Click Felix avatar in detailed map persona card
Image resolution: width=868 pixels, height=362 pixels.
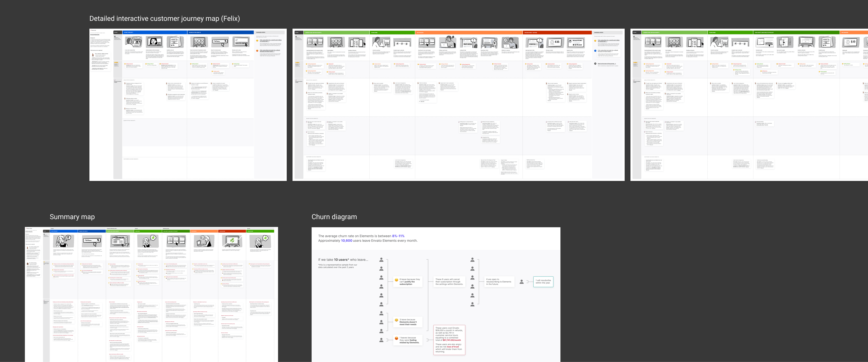click(93, 55)
